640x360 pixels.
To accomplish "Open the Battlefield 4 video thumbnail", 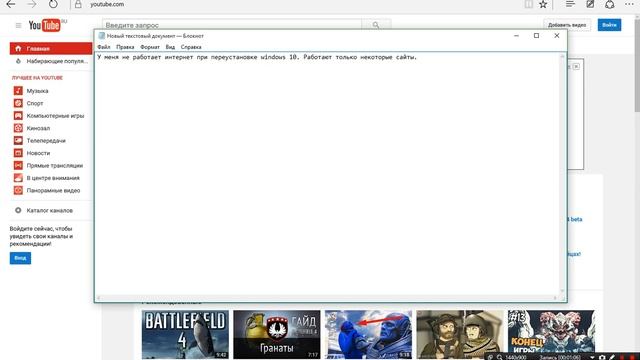I will click(x=185, y=334).
